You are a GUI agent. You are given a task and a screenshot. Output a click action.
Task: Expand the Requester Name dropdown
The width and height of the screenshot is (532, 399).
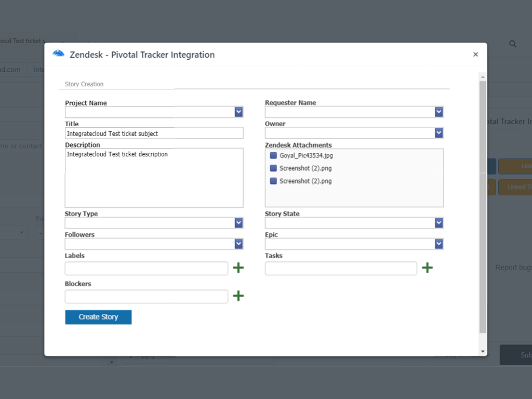click(438, 111)
